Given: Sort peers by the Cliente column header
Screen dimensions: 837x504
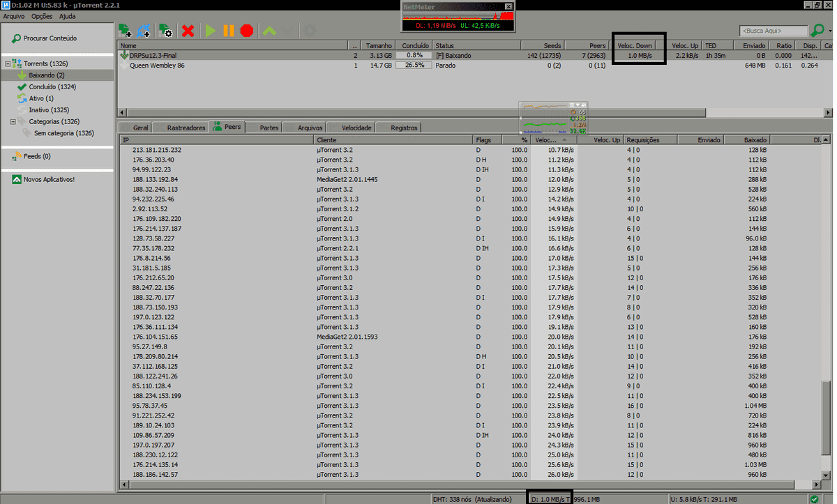Looking at the screenshot, I should 393,140.
